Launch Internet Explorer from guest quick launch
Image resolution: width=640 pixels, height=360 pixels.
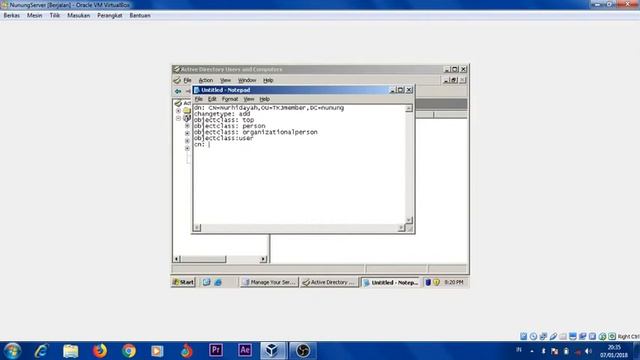218,282
